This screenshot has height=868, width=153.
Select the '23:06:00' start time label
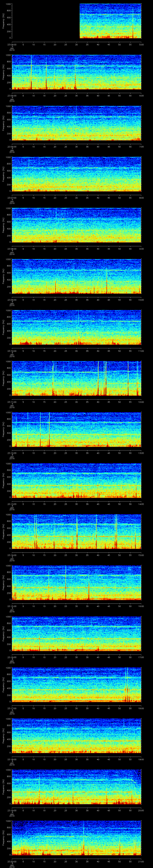point(12,147)
